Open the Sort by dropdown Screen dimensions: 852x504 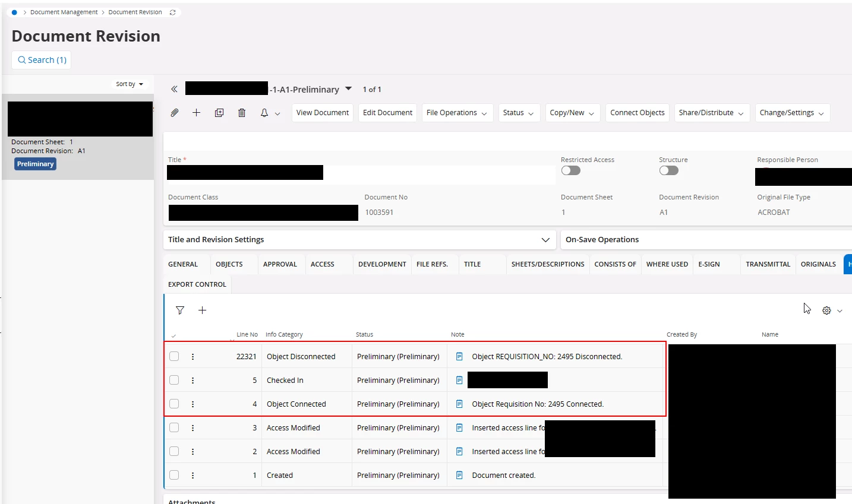[130, 84]
